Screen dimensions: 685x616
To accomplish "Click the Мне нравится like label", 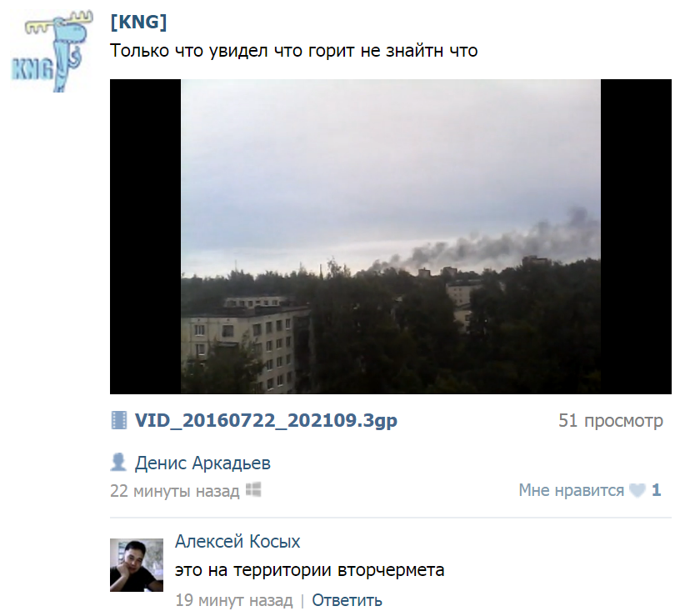I will (572, 490).
